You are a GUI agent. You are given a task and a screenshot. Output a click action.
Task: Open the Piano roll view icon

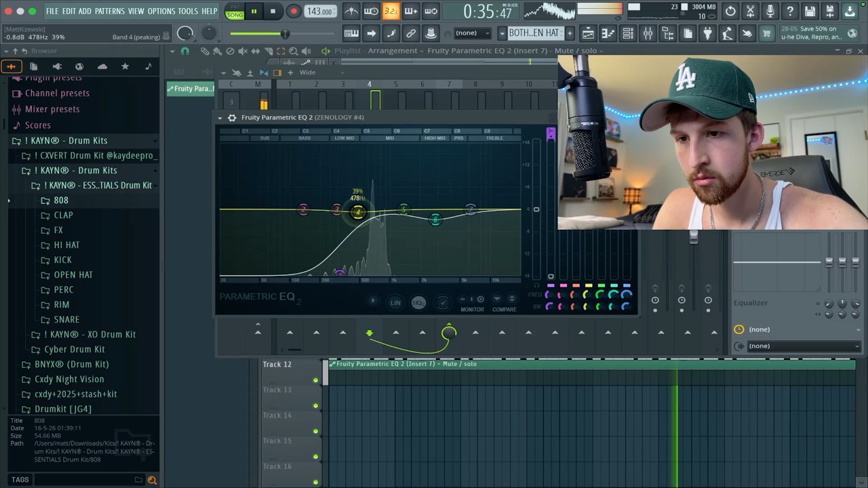(608, 33)
